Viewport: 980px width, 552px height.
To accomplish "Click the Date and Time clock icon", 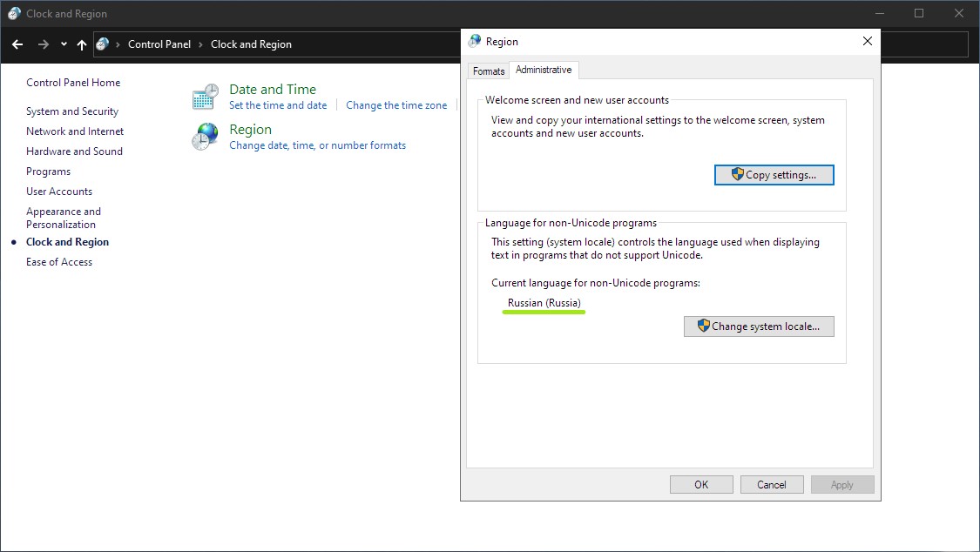I will coord(206,97).
